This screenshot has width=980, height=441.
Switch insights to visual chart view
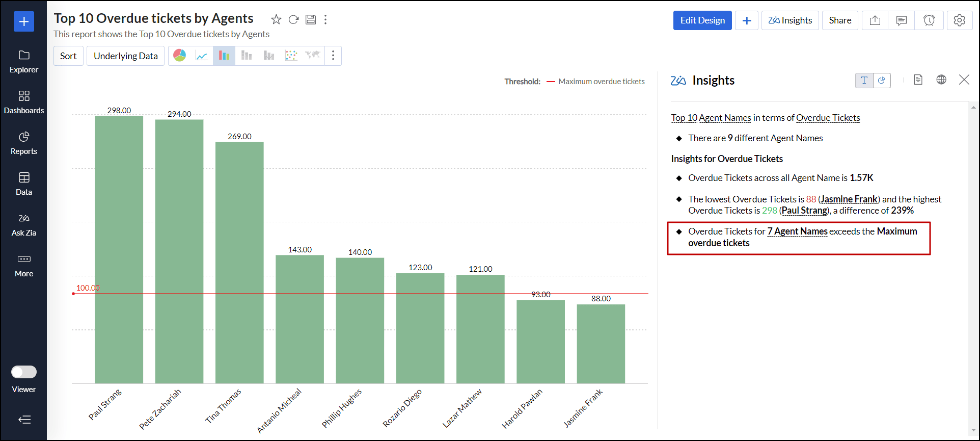point(882,80)
